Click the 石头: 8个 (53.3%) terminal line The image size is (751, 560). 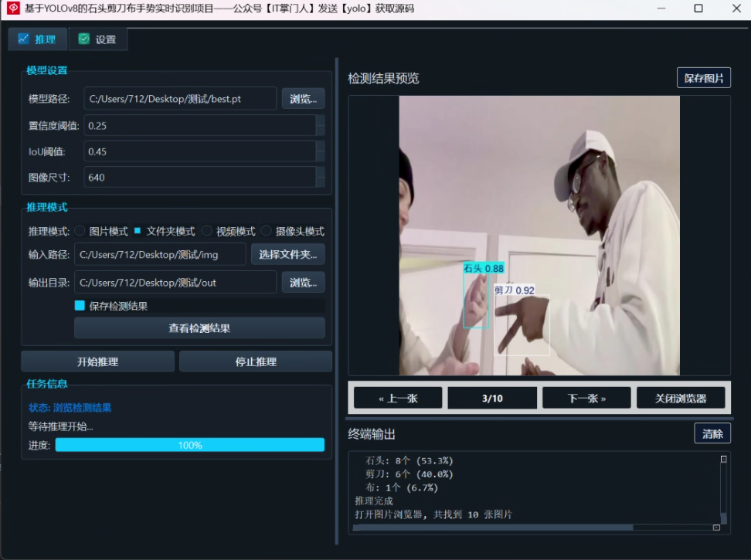point(409,460)
